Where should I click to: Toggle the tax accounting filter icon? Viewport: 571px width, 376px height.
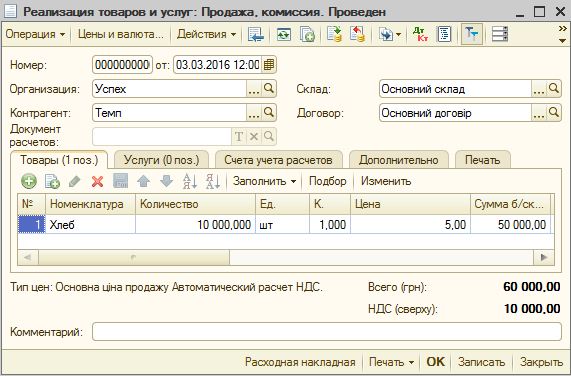472,34
